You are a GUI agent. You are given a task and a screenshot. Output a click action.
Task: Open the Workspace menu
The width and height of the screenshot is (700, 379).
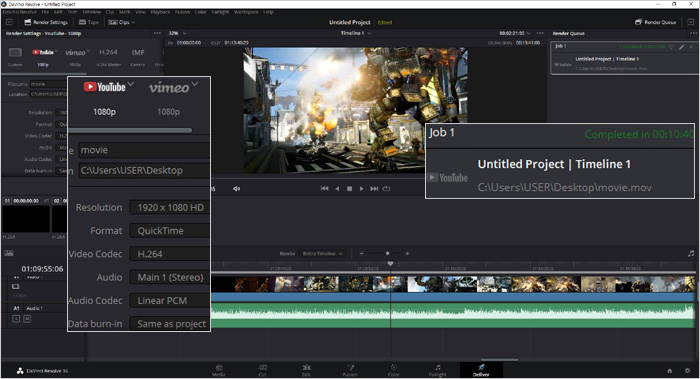246,12
